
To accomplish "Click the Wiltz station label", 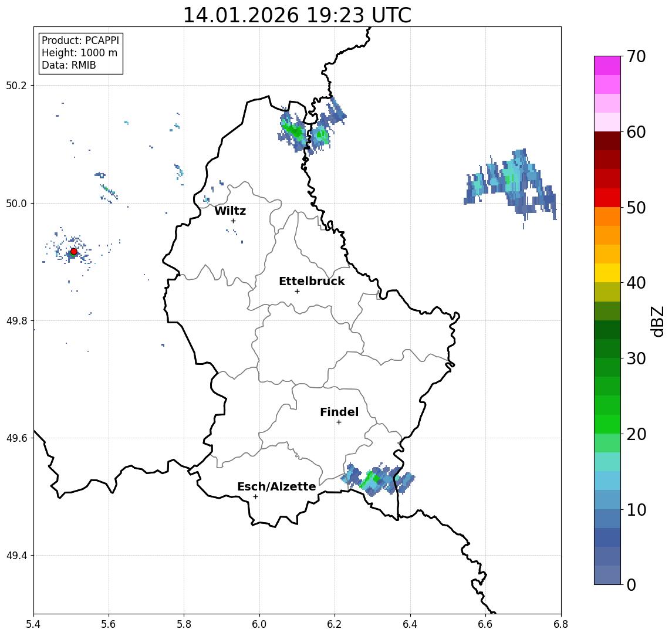I will tap(230, 211).
